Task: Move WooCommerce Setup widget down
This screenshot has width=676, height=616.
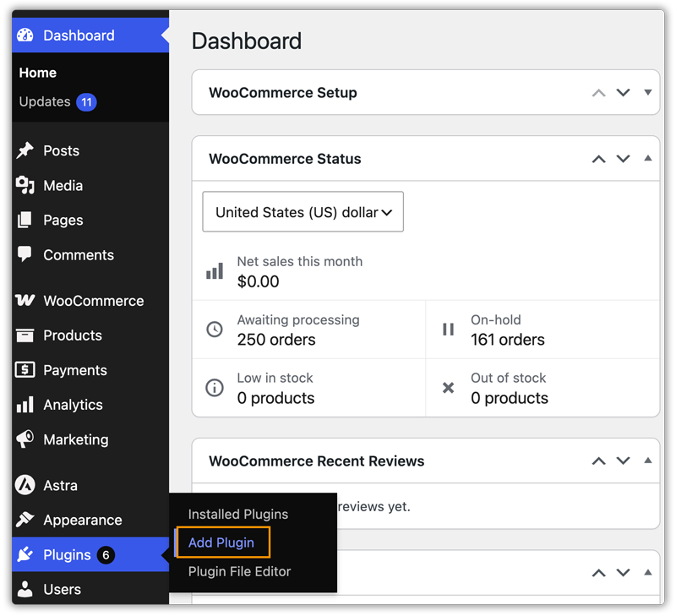Action: click(624, 93)
